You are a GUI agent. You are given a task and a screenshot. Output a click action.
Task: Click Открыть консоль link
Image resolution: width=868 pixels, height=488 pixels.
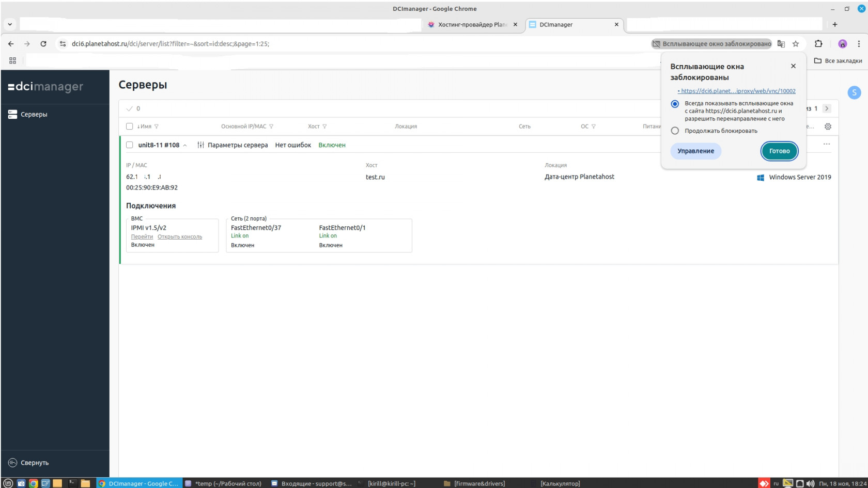tap(180, 237)
